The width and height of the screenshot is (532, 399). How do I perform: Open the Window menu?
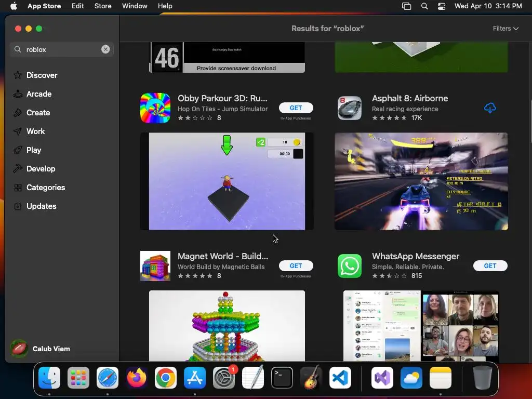click(x=135, y=6)
